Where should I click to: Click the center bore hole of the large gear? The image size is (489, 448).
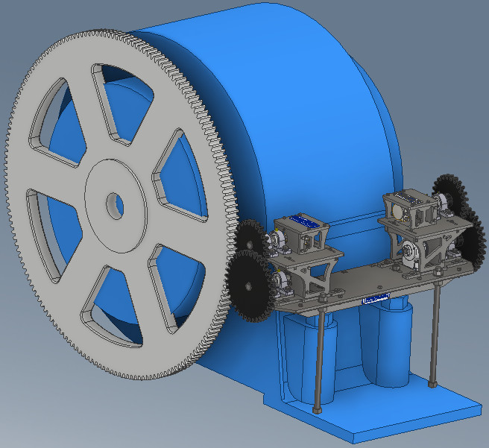pos(113,204)
